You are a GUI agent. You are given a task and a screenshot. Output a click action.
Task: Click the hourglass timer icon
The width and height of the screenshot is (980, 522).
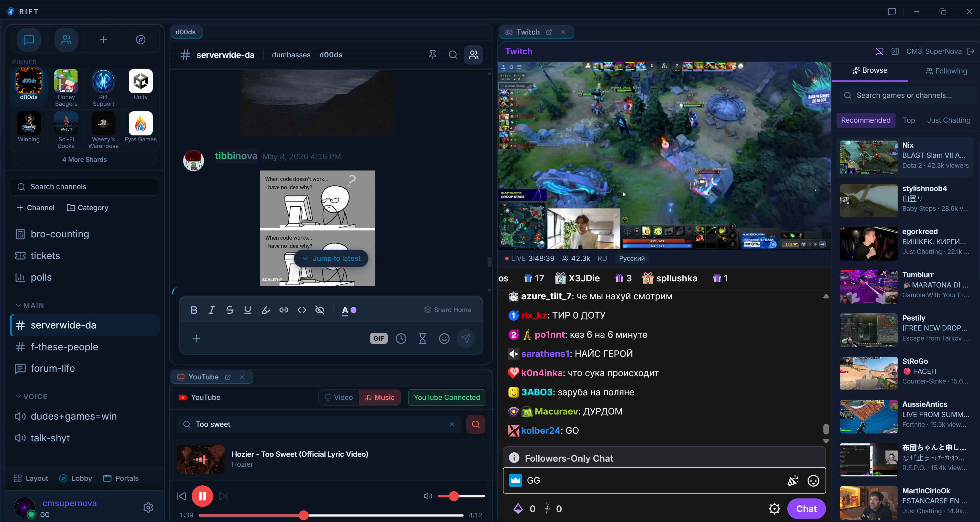tap(423, 338)
